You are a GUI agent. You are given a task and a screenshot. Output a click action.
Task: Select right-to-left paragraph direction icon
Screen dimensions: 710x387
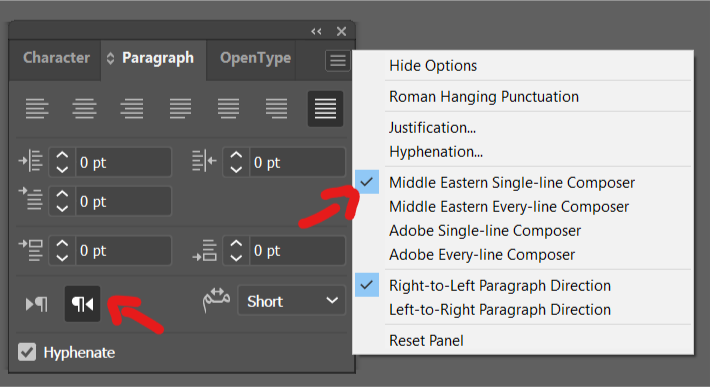coord(82,304)
